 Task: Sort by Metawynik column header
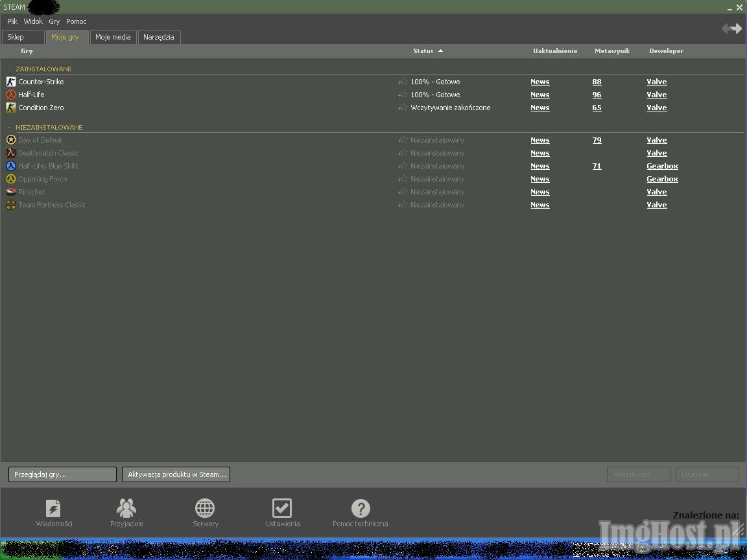[x=612, y=51]
